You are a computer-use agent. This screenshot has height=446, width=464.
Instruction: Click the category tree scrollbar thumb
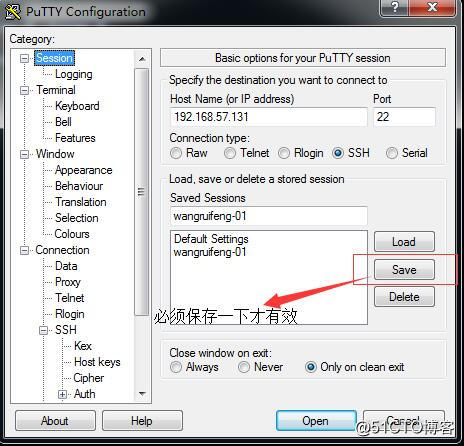tap(142, 192)
